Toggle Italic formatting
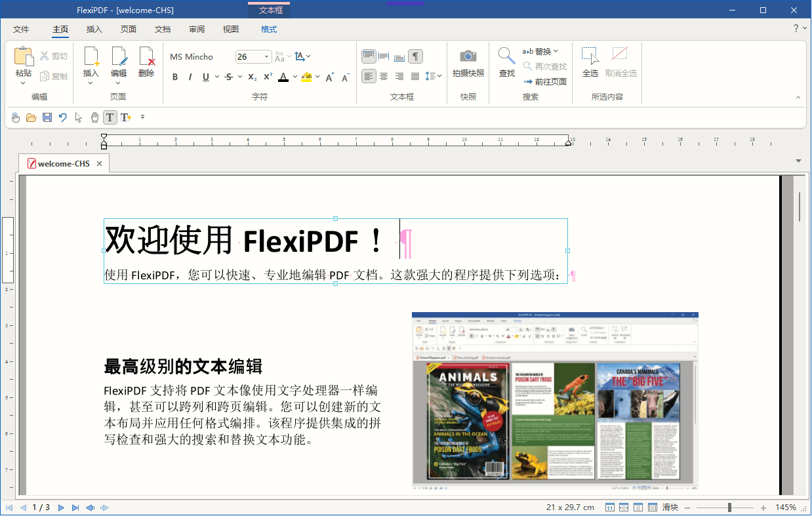 pos(190,77)
